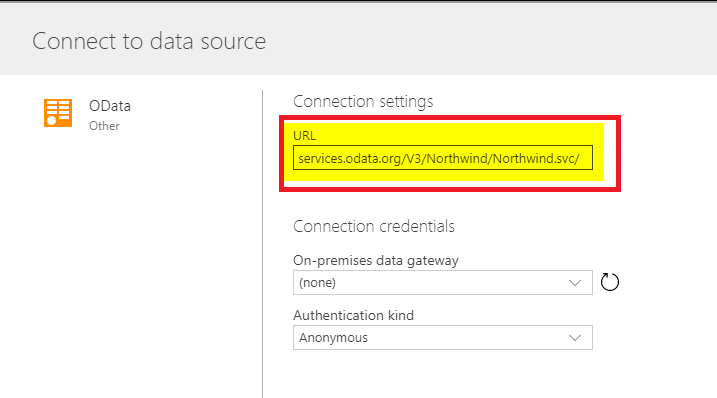
Task: Expand the Authentication kind chevron arrow
Action: point(575,338)
